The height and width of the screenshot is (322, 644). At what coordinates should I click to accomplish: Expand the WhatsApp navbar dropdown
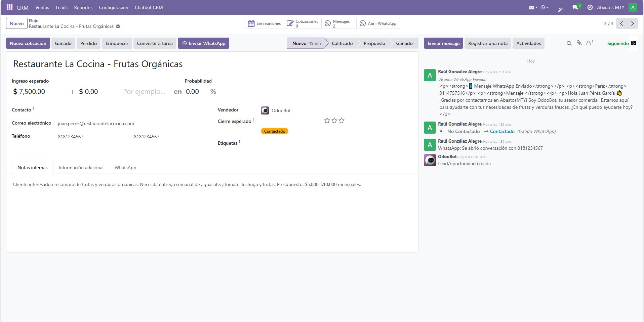544,7
